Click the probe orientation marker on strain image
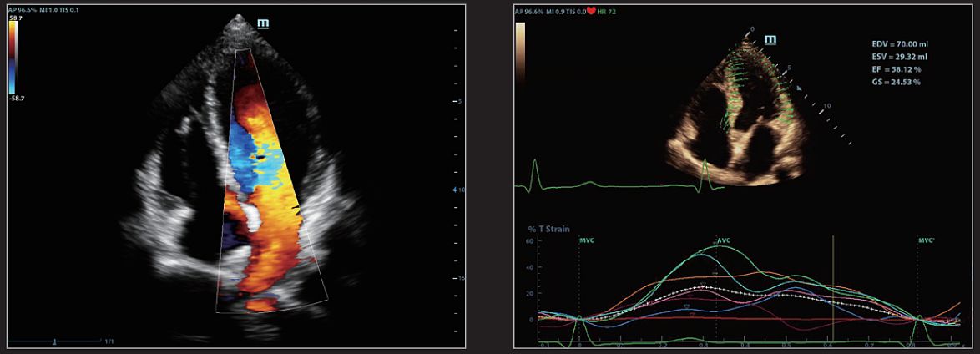The image size is (980, 354). tap(770, 39)
